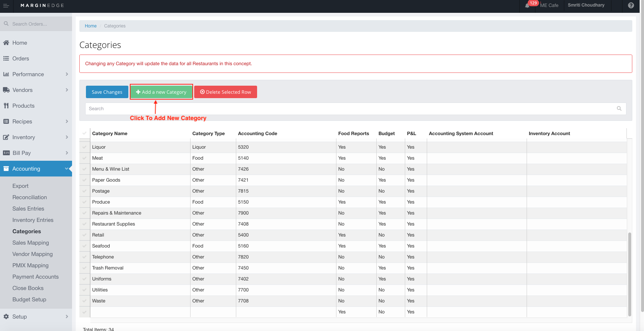Open Vendor Mapping page
Viewport: 644px width, 331px height.
click(x=33, y=254)
